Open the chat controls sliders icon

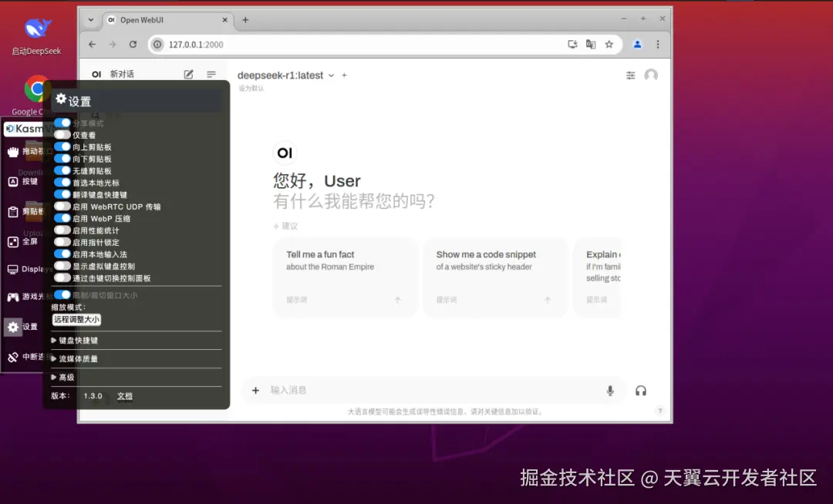631,76
